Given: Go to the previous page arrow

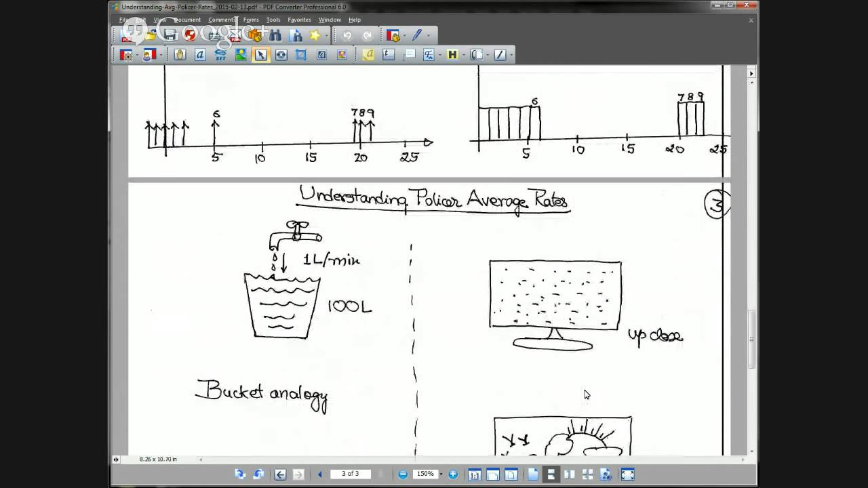Looking at the screenshot, I should [x=320, y=474].
